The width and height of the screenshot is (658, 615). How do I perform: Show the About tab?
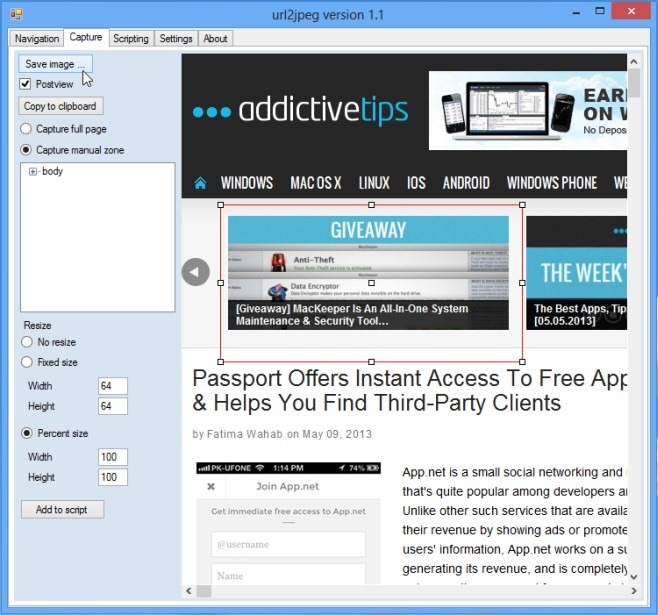pyautogui.click(x=215, y=39)
